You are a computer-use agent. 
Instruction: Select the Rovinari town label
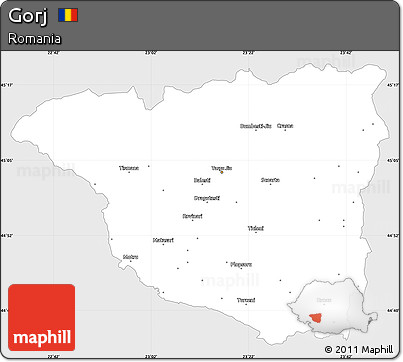pyautogui.click(x=192, y=216)
